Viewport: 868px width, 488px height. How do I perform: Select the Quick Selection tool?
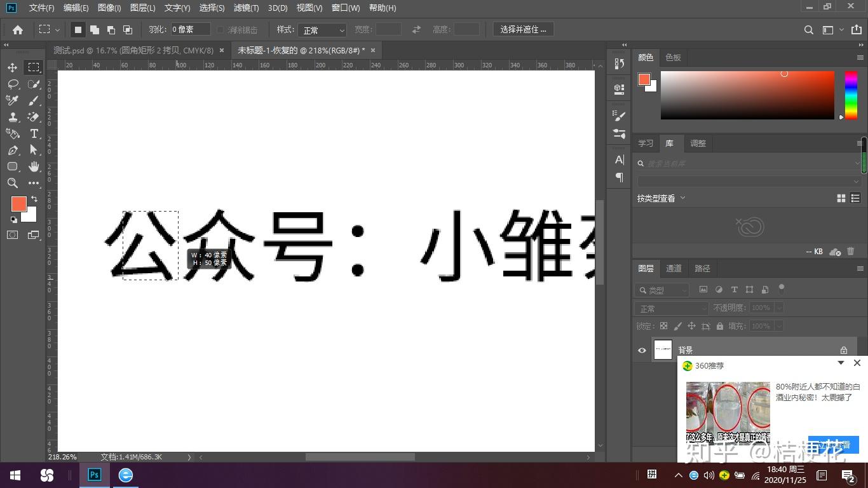click(x=34, y=84)
